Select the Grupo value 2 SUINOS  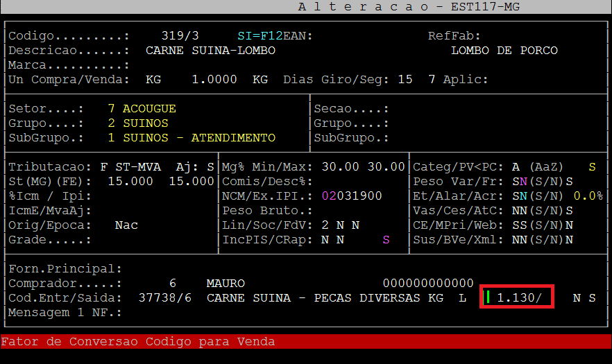(138, 123)
